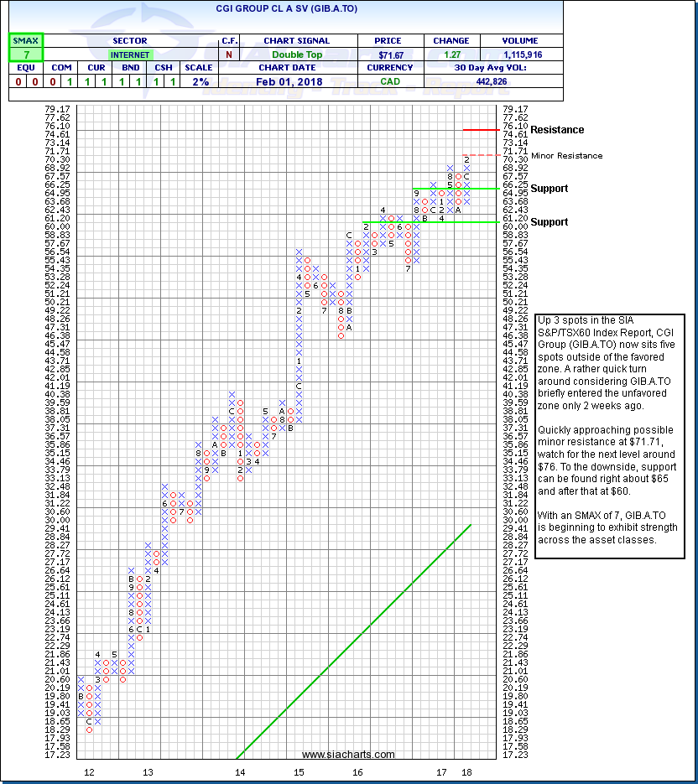Click the year 15 axis label
Image resolution: width=698 pixels, height=784 pixels.
(x=299, y=771)
